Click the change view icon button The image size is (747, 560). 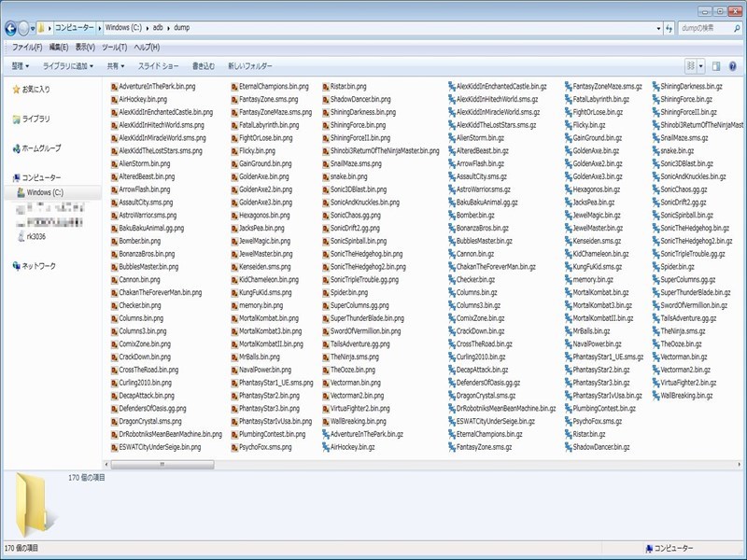(690, 66)
